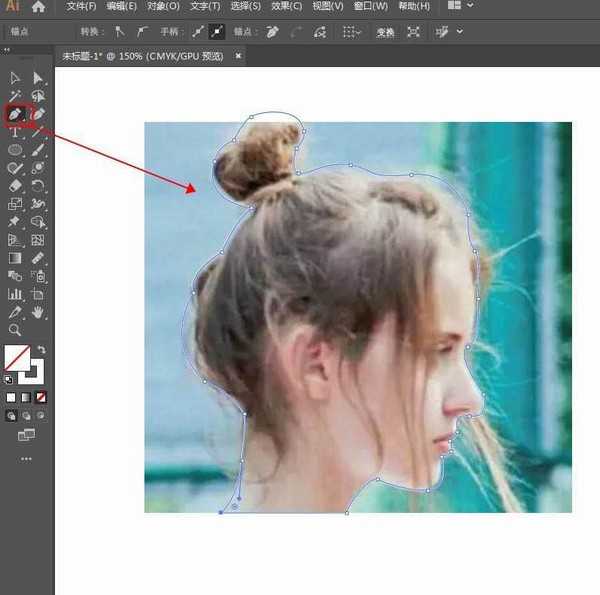600x595 pixels.
Task: Expand the toolbar panel with double arrows
Action: (6, 48)
